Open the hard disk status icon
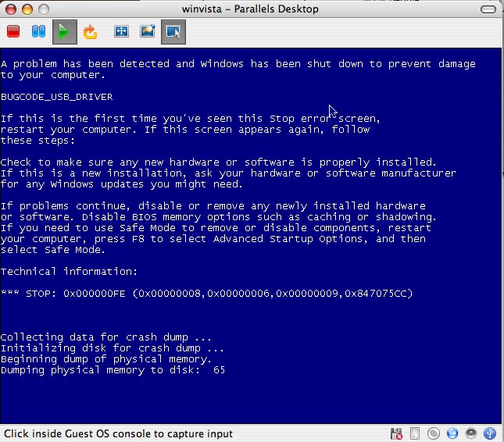Image resolution: width=504 pixels, height=442 pixels. coord(416,433)
